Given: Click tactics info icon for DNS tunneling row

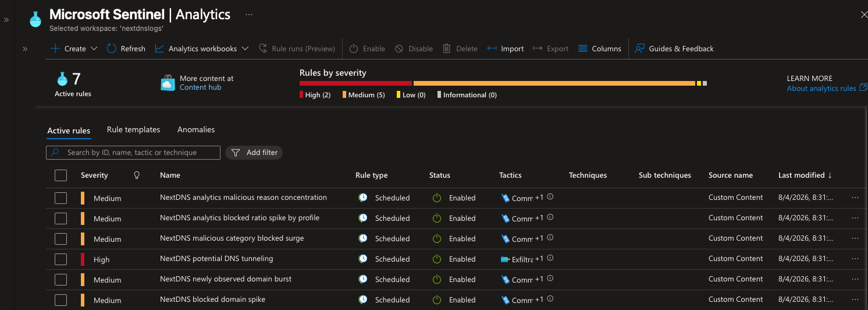Looking at the screenshot, I should coord(550,258).
